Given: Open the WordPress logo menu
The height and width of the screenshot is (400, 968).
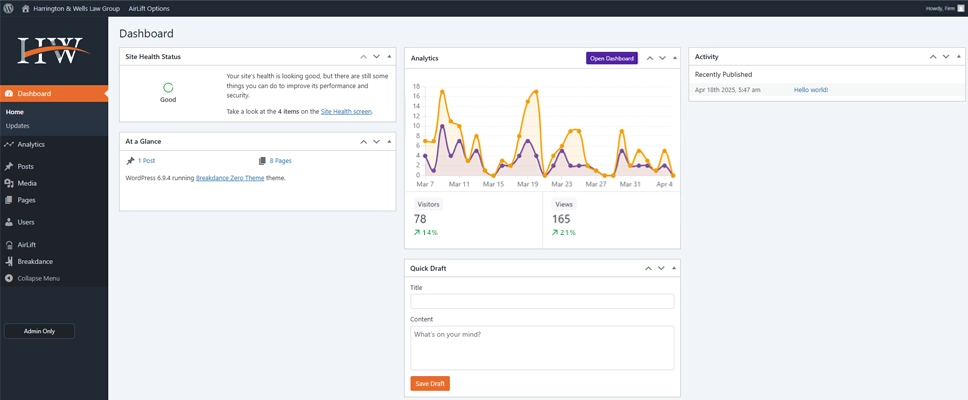Looking at the screenshot, I should (9, 9).
